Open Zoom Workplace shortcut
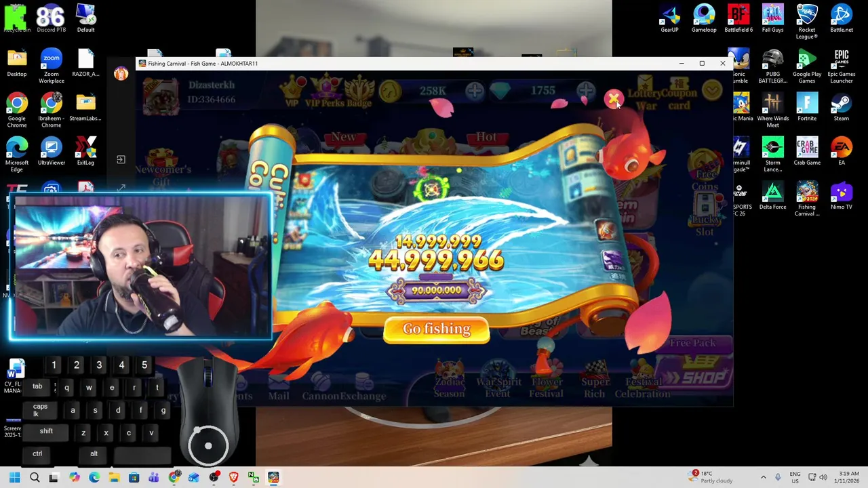868x488 pixels. coord(52,66)
